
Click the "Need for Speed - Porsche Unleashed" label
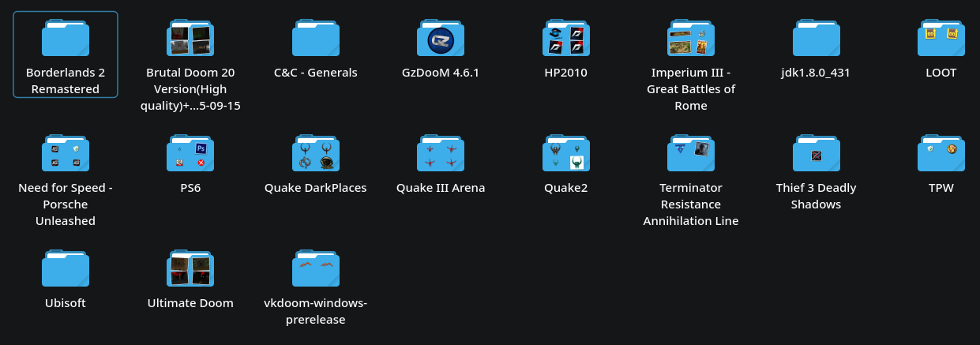pyautogui.click(x=66, y=204)
